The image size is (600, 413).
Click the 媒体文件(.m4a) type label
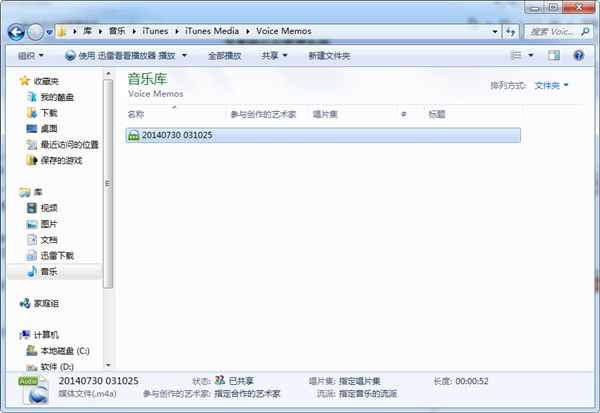click(87, 394)
